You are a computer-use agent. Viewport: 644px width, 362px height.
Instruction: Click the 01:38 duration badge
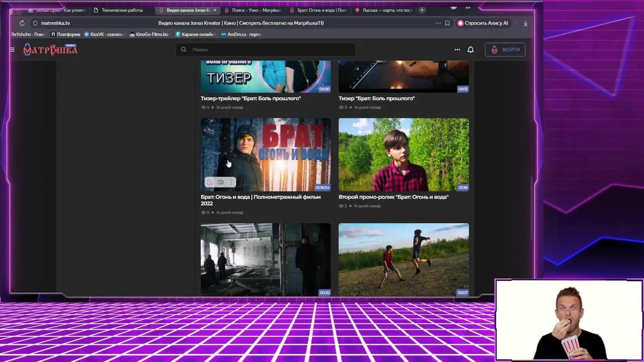click(463, 188)
